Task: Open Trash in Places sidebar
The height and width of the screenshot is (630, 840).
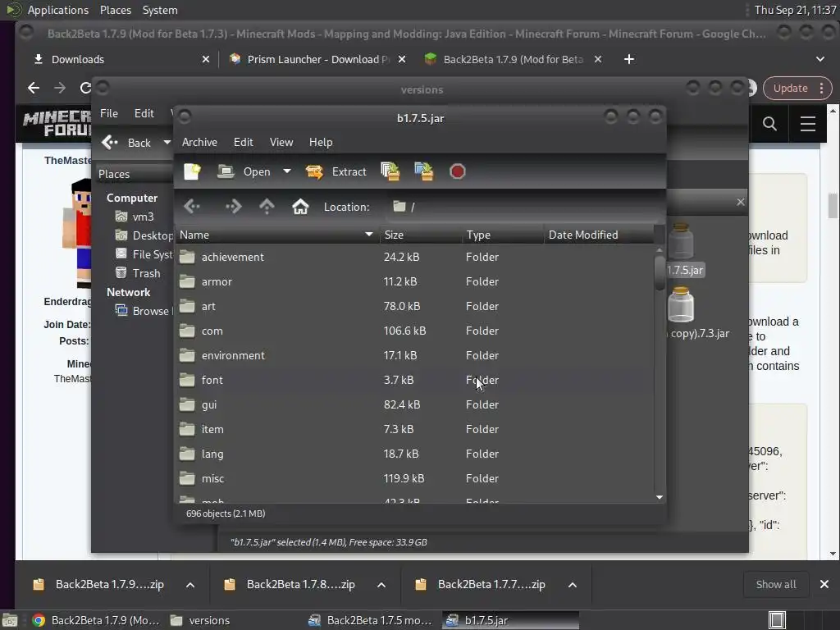Action: [138, 273]
